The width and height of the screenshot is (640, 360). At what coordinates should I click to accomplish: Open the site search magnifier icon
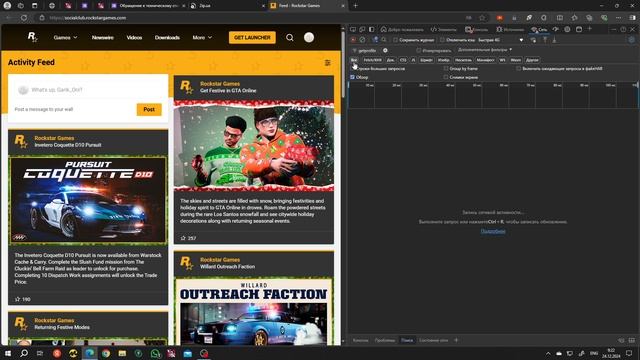point(290,38)
